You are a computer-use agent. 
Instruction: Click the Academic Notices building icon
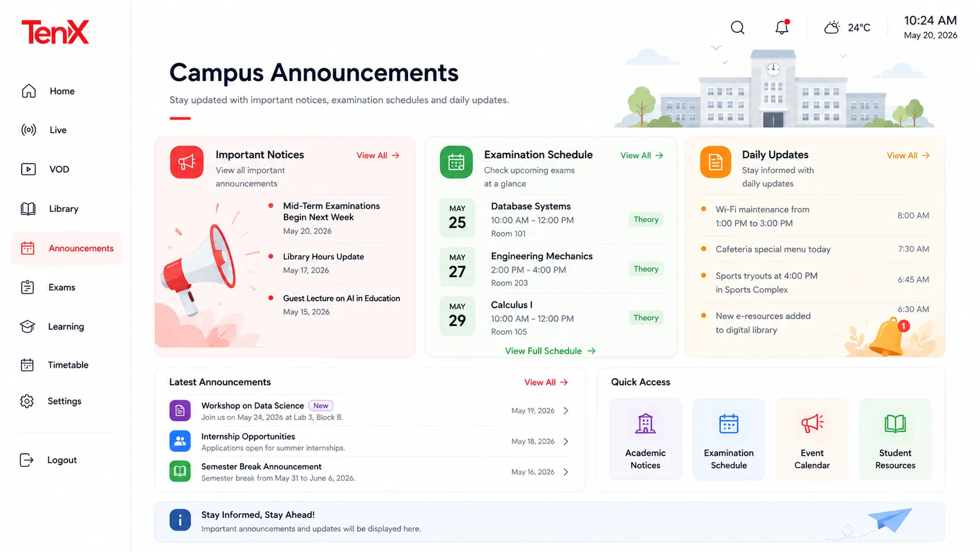pos(645,424)
